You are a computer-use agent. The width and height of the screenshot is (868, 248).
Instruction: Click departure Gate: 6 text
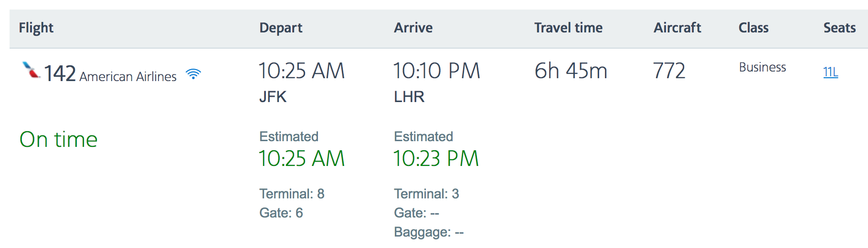pos(281,213)
